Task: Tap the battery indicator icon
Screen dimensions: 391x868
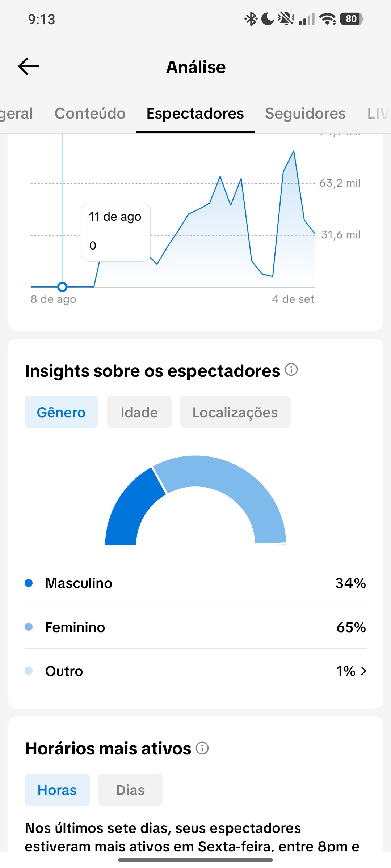Action: 351,19
